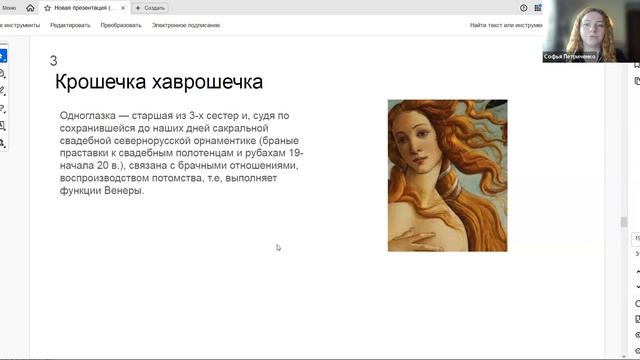Image resolution: width=640 pixels, height=360 pixels.
Task: Click the title Крошечка хаврошечка
Action: click(159, 82)
